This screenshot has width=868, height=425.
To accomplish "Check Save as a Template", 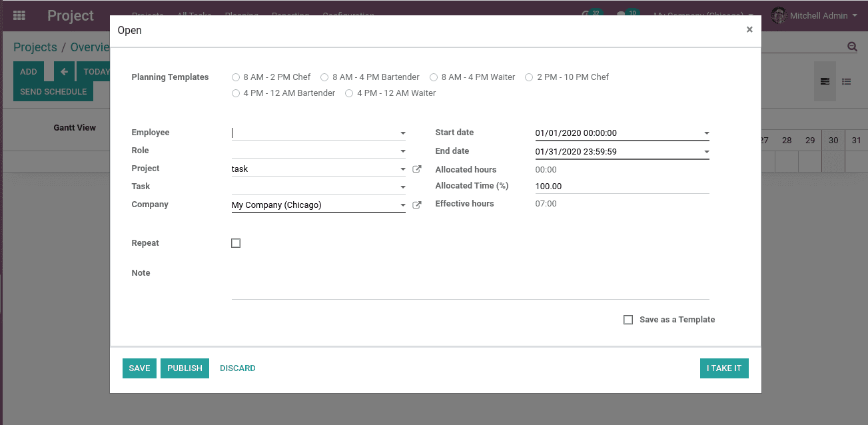I will (628, 320).
